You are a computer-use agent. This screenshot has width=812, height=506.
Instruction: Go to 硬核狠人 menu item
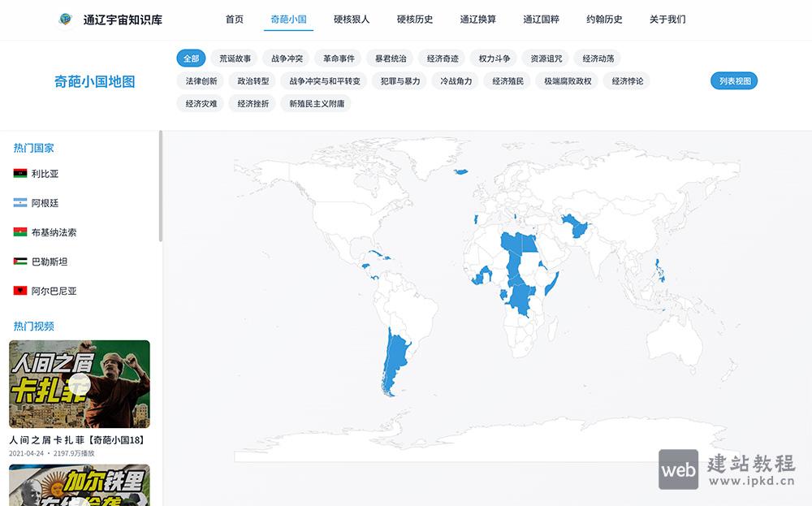[352, 19]
